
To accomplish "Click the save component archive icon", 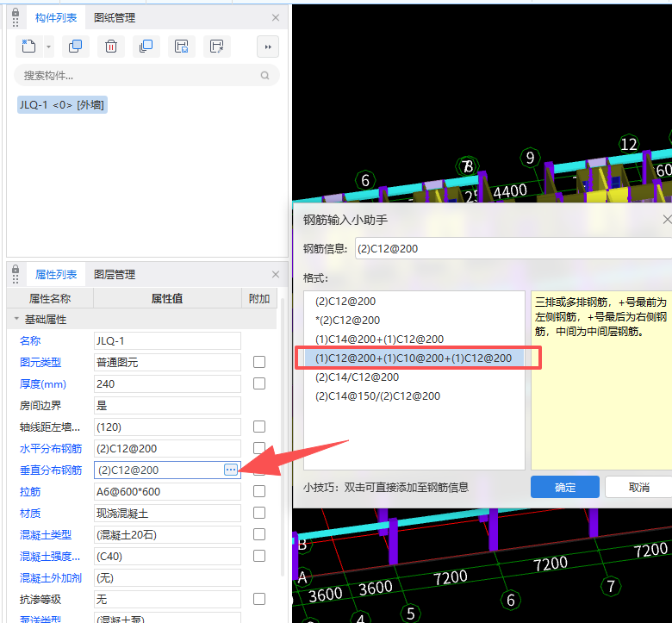I will (x=182, y=47).
